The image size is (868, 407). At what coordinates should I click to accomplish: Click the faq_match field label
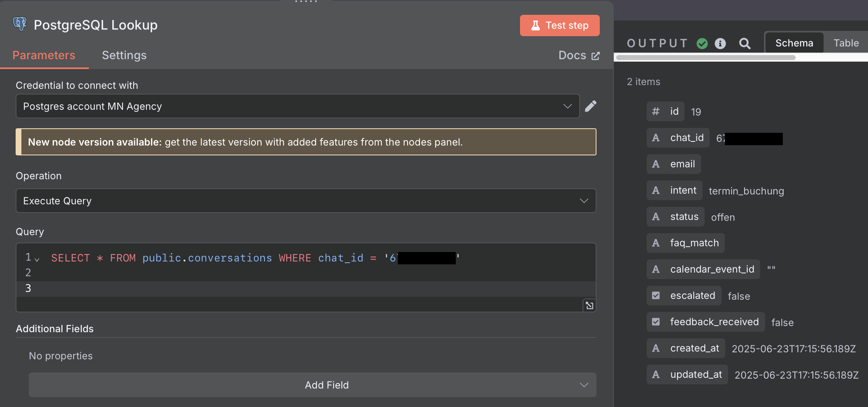click(x=694, y=243)
